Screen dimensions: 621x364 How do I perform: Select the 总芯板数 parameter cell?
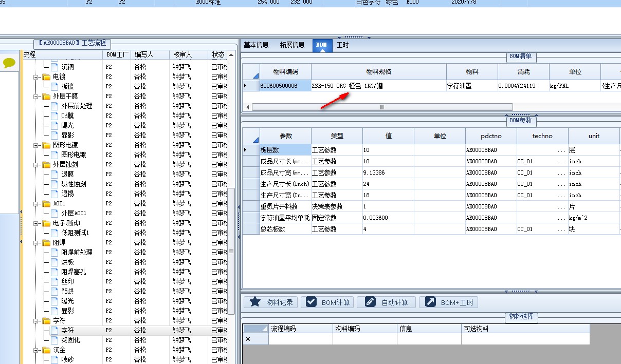285,229
